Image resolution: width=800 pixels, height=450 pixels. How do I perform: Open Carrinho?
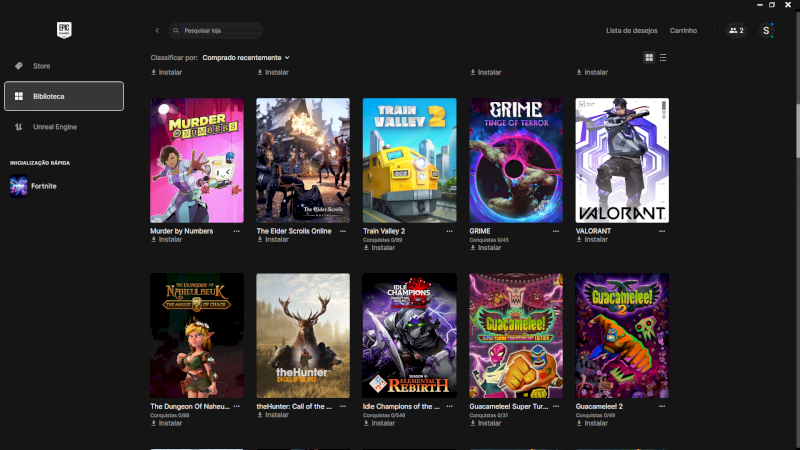coord(683,31)
